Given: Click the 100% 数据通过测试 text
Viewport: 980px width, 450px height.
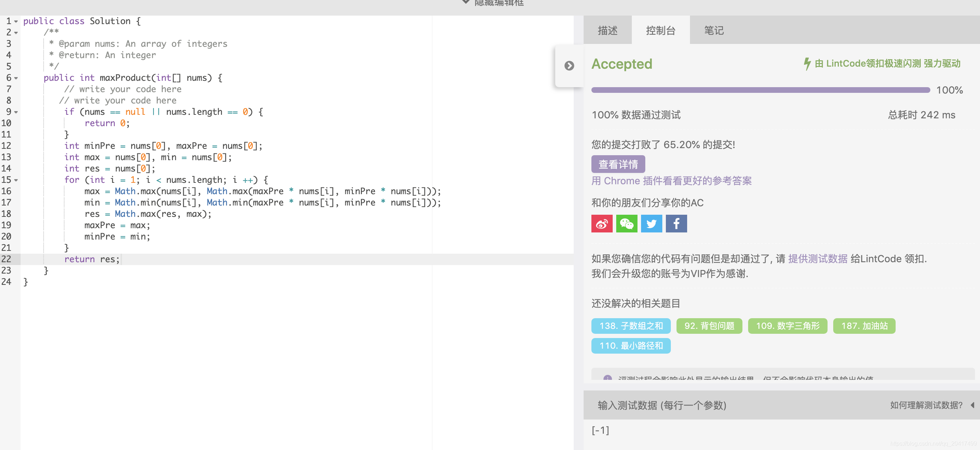Looking at the screenshot, I should coord(636,115).
